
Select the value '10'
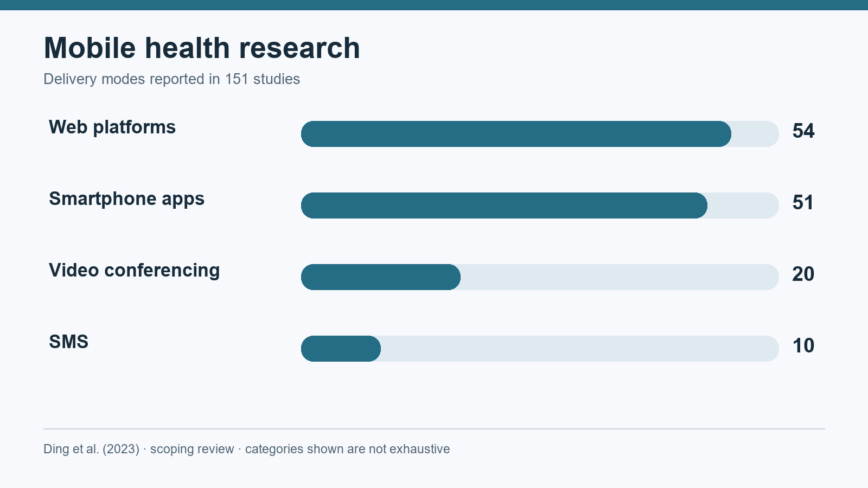tap(803, 345)
